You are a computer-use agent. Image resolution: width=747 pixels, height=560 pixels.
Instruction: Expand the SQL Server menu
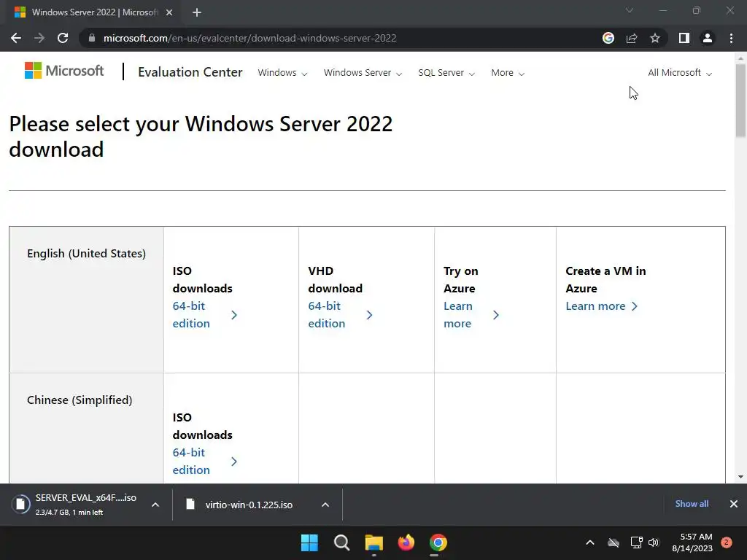[x=446, y=73]
